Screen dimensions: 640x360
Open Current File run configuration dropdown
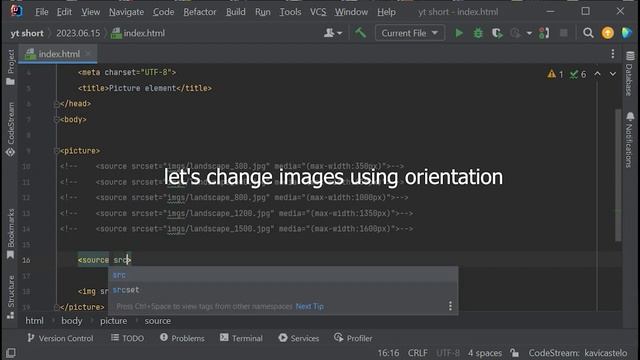tap(410, 33)
